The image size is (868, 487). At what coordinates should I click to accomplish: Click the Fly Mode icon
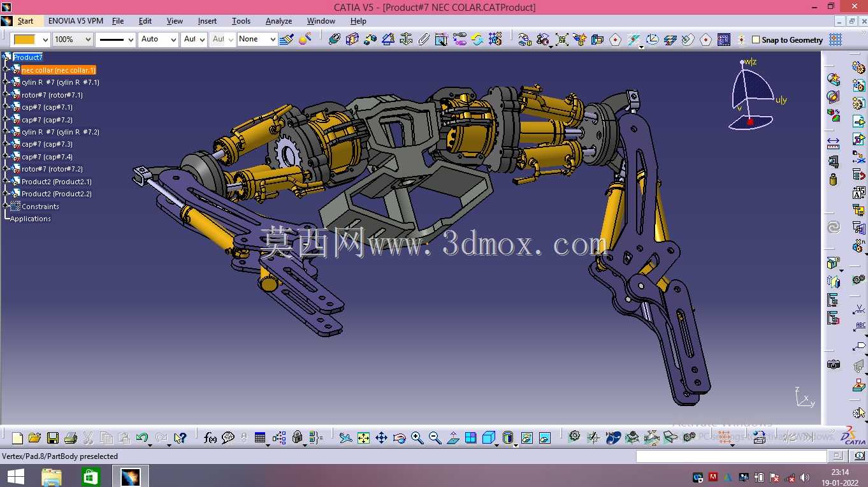pos(345,438)
